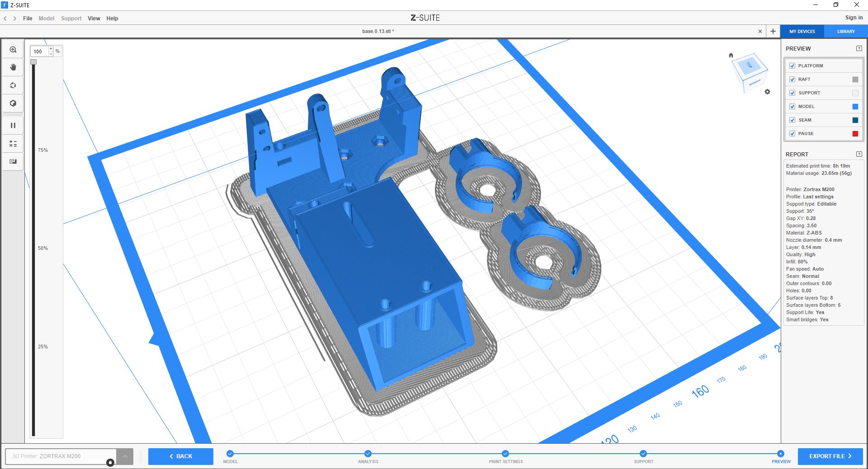The width and height of the screenshot is (868, 469).
Task: Click the Sign in link
Action: tap(854, 18)
